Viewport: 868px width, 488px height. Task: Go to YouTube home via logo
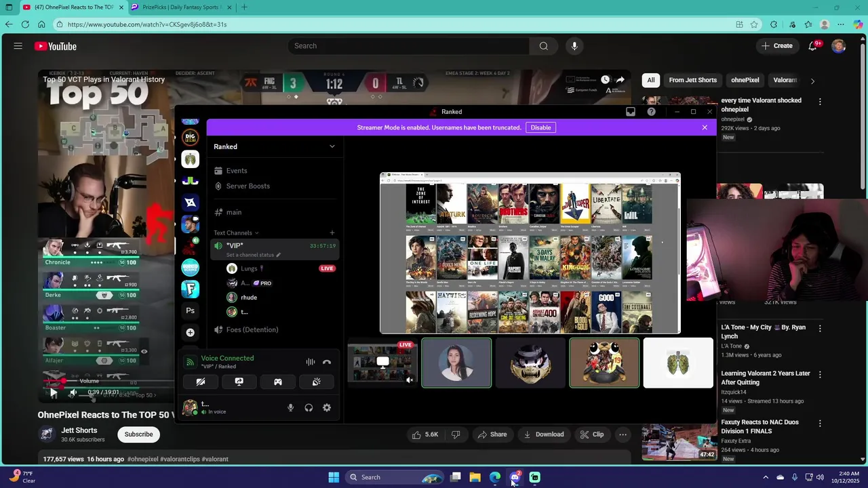point(56,46)
